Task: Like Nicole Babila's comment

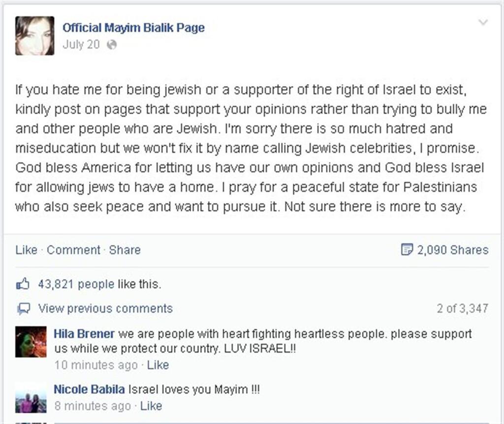Action: pyautogui.click(x=151, y=406)
